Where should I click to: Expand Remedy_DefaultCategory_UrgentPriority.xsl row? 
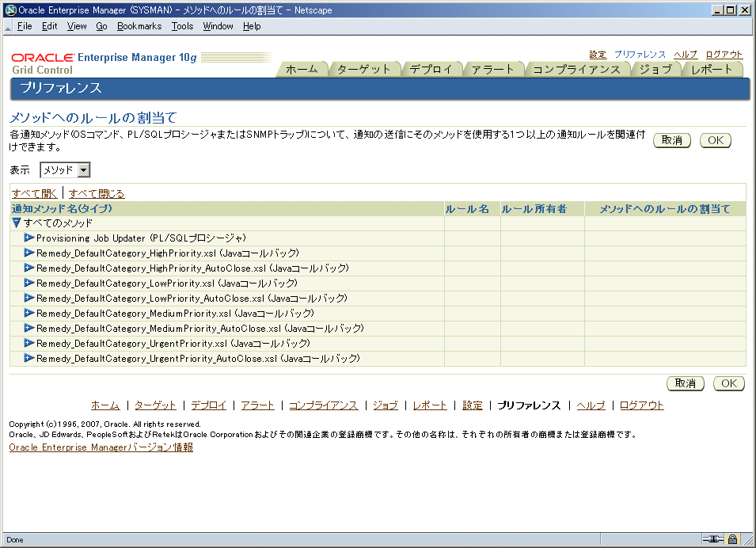click(29, 343)
